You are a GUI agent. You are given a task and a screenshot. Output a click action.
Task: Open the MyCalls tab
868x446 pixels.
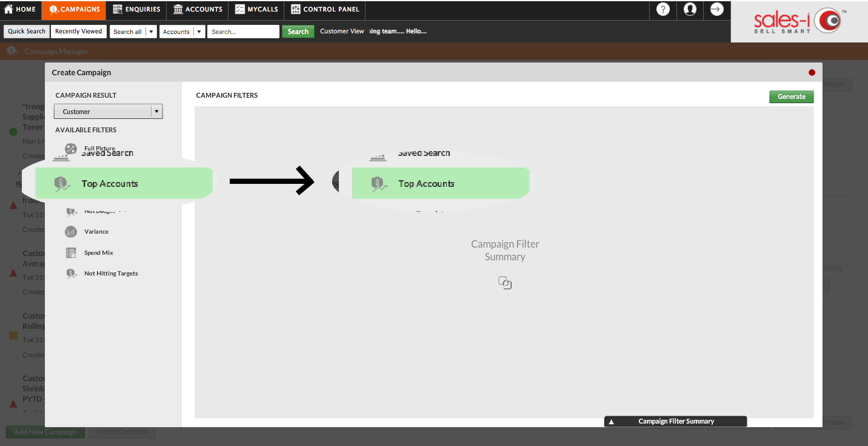256,10
